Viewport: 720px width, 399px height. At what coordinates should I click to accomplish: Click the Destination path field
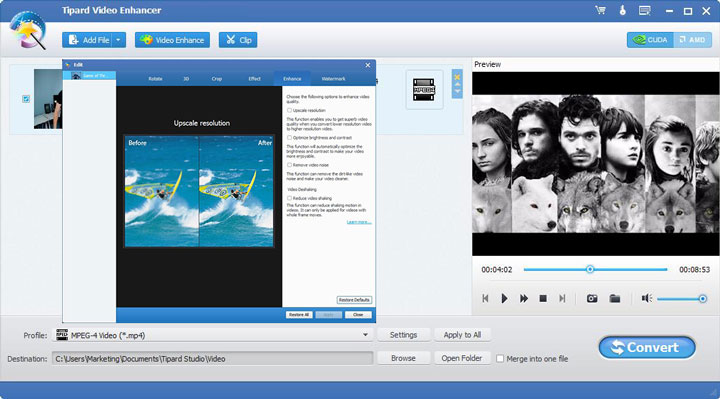[x=213, y=359]
